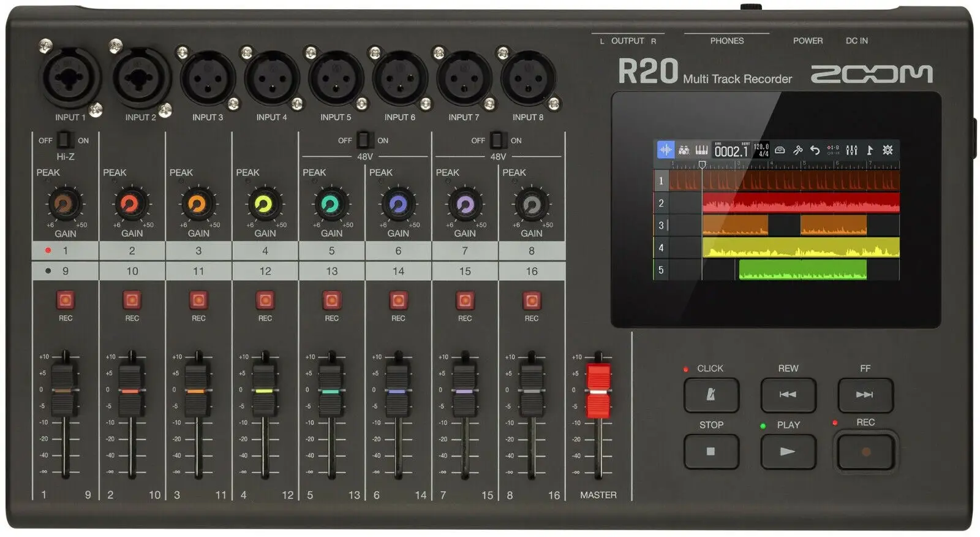Arm the REC button on channel 8
This screenshot has width=980, height=537.
[532, 300]
